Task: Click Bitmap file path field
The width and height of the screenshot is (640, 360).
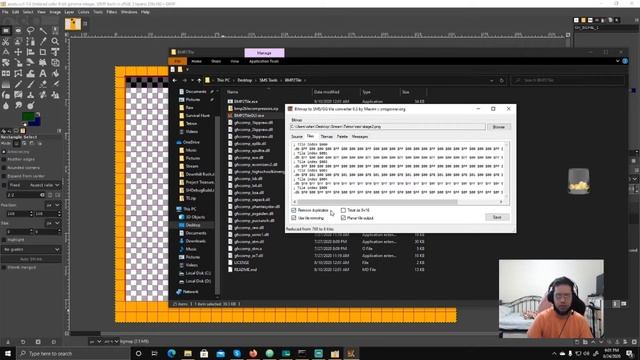Action: tap(388, 127)
